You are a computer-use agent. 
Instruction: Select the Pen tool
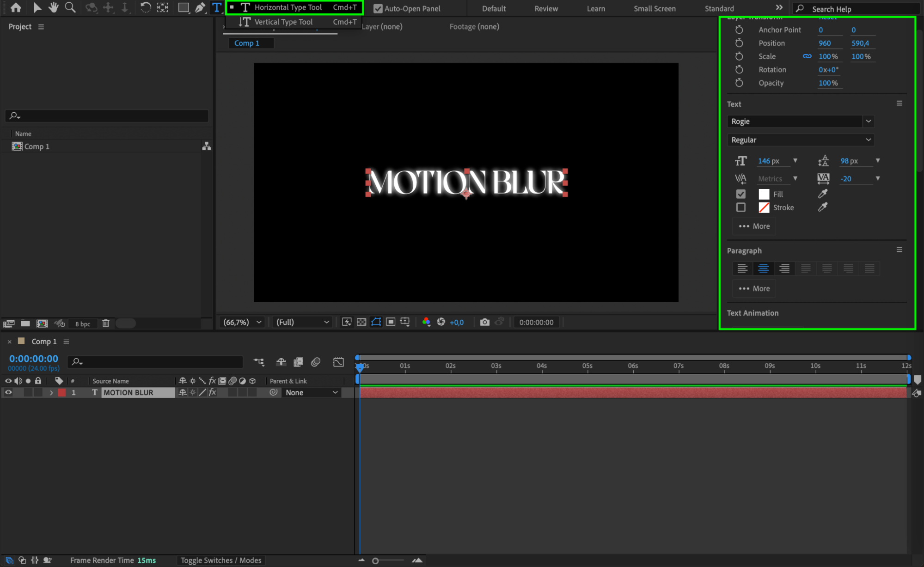[x=200, y=7]
